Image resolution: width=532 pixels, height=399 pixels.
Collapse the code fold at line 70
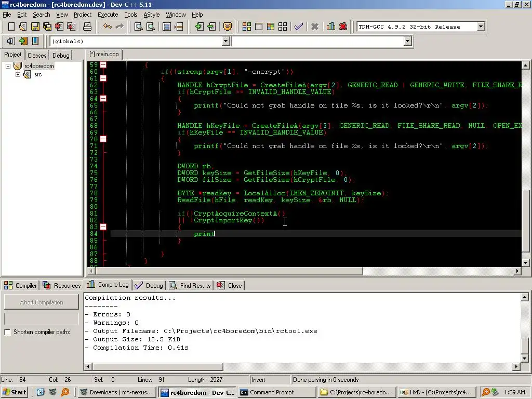[103, 139]
